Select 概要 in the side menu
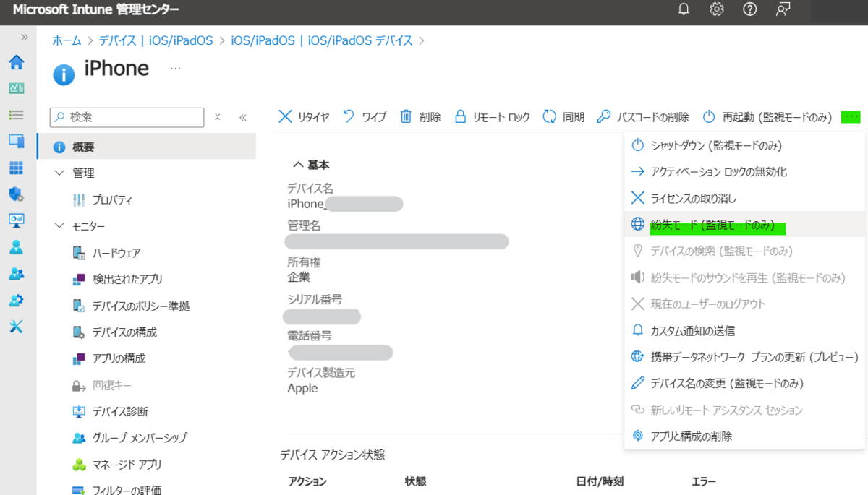 tap(147, 147)
